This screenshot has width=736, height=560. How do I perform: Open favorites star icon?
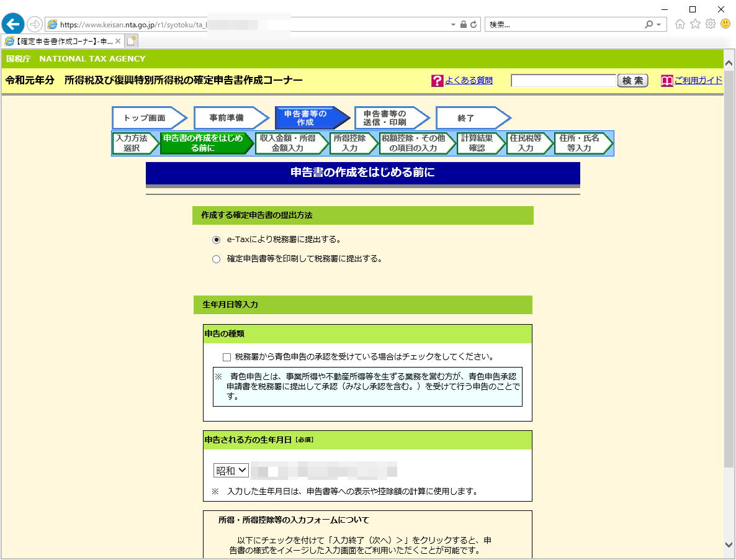695,24
